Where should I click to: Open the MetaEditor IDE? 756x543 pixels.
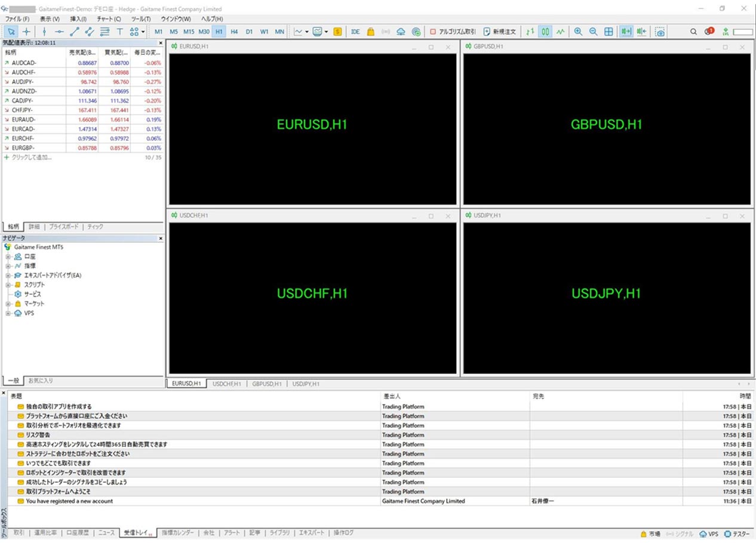[x=355, y=32]
